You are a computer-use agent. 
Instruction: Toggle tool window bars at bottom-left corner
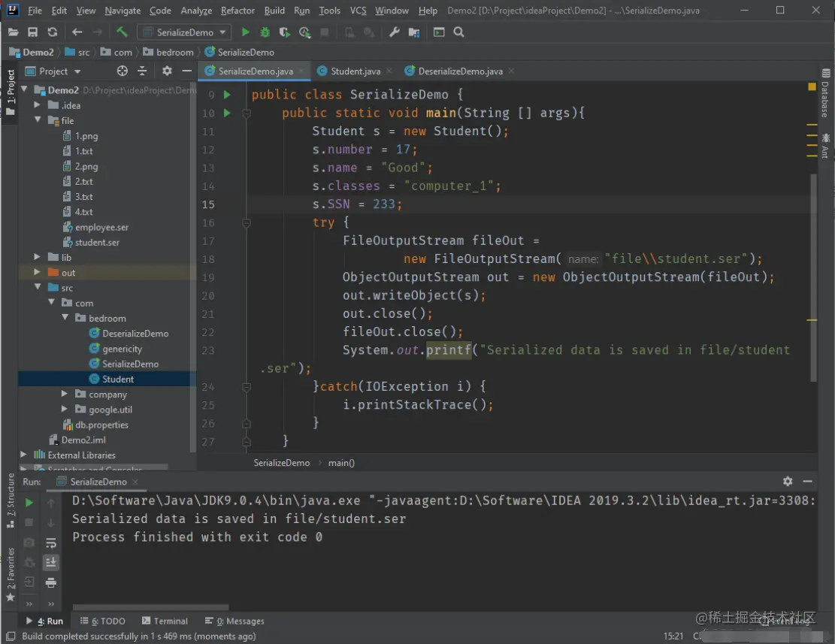coord(10,636)
